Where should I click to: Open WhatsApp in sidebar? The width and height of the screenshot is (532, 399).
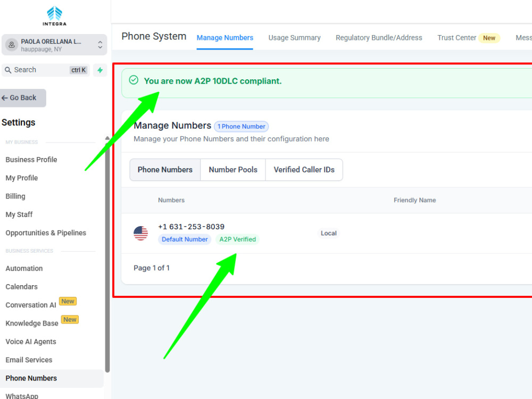pos(22,396)
